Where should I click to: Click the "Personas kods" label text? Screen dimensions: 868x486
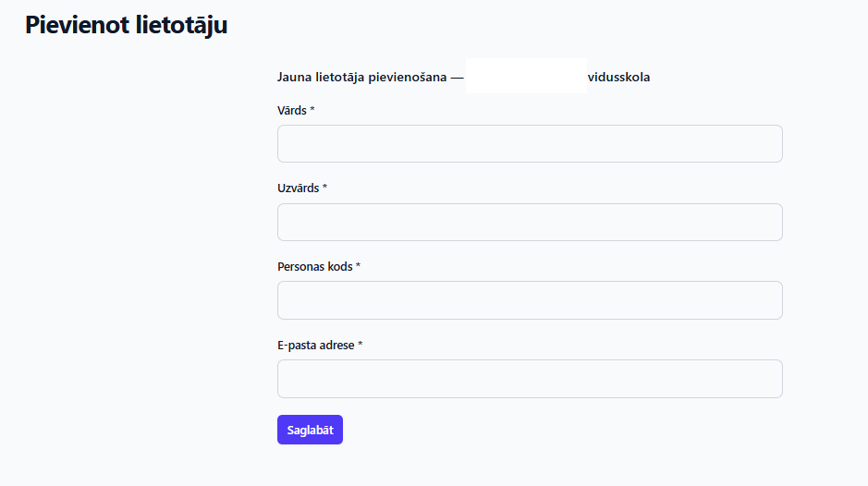click(314, 267)
